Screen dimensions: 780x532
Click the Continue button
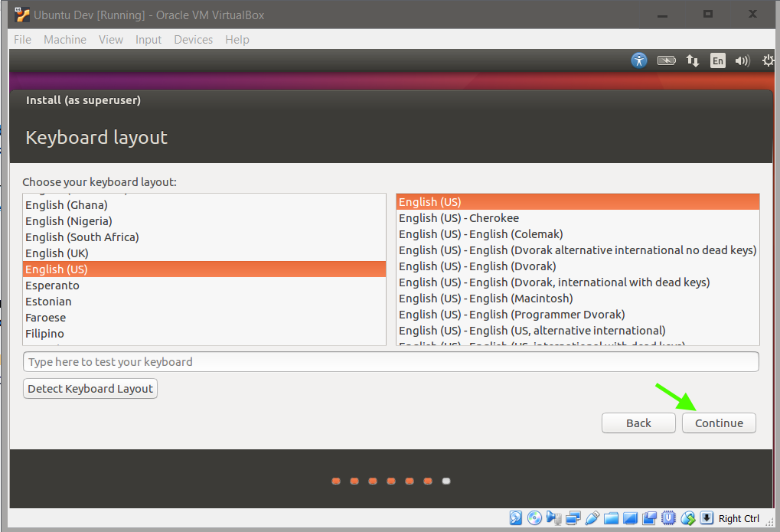tap(719, 423)
